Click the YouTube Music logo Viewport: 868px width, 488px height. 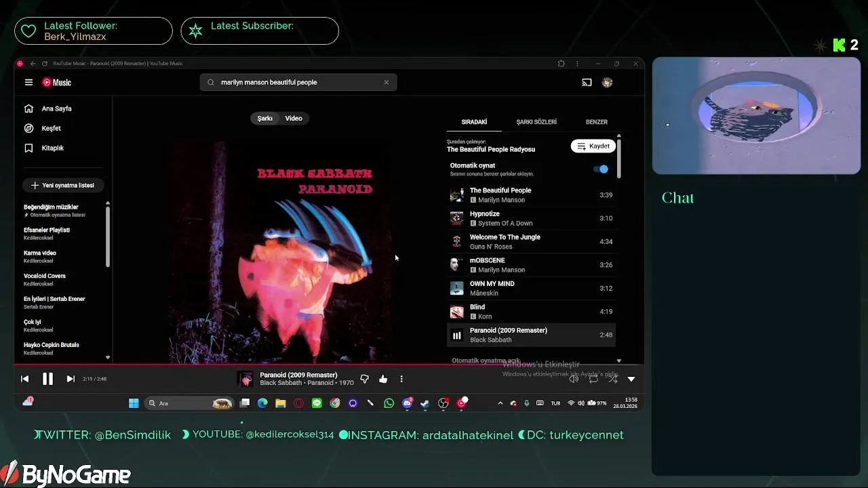pyautogui.click(x=57, y=83)
